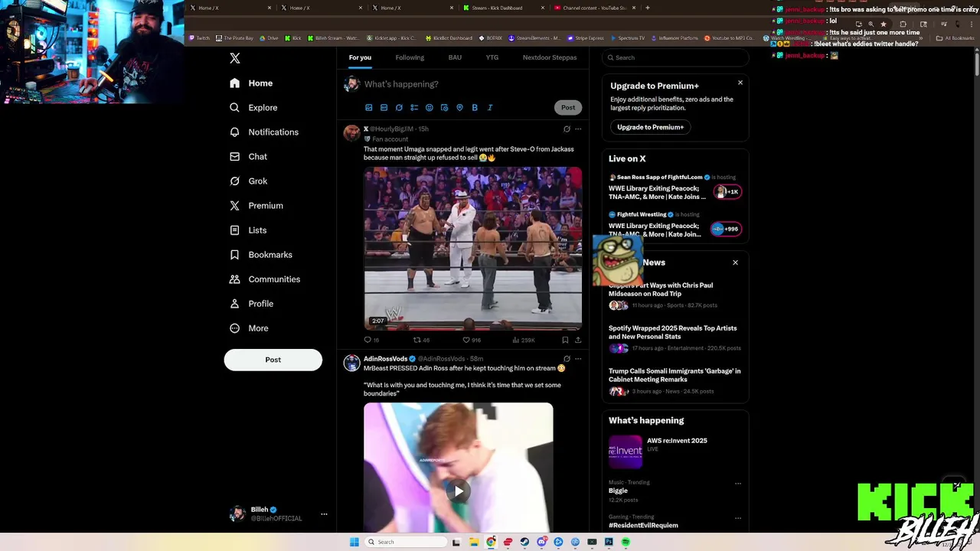980x551 pixels.
Task: Open a new browser tab
Action: click(x=648, y=8)
